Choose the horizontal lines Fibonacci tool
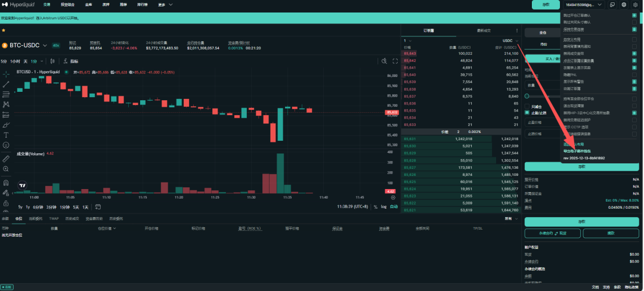This screenshot has height=291, width=644. [x=6, y=94]
